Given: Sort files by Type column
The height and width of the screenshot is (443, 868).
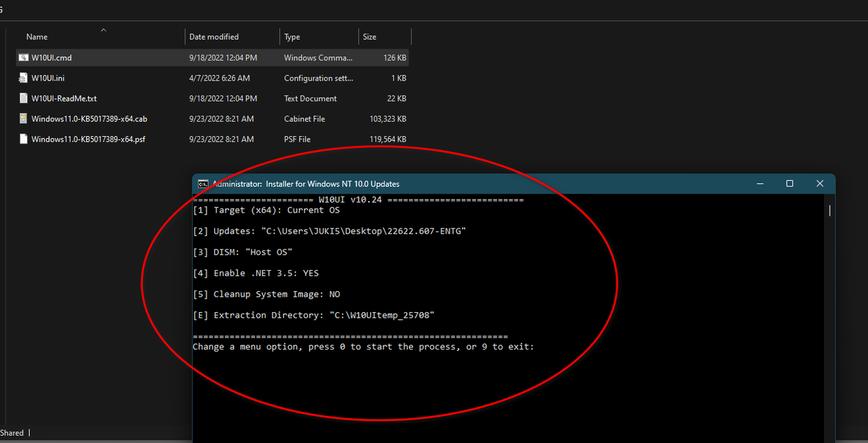Looking at the screenshot, I should point(292,37).
